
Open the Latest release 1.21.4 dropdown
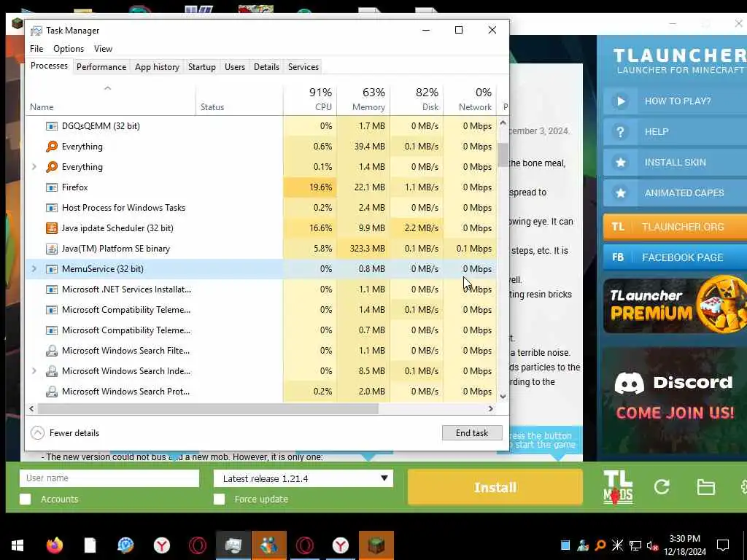point(303,478)
